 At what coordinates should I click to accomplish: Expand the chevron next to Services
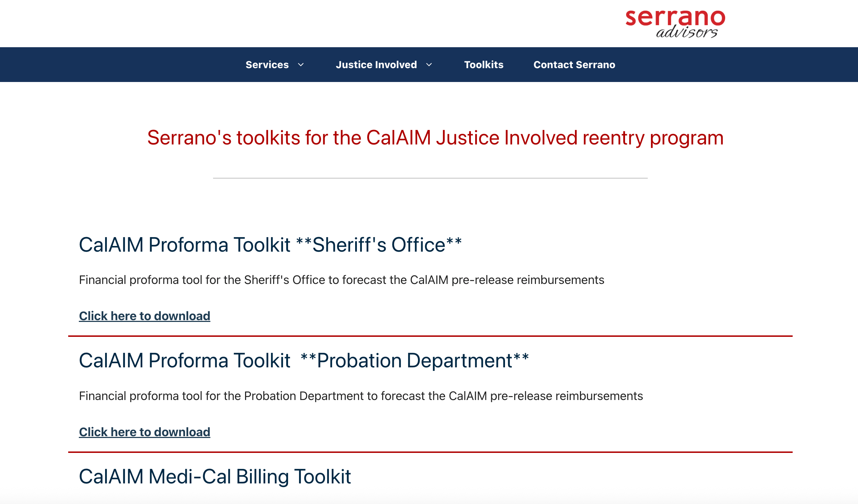pyautogui.click(x=301, y=65)
